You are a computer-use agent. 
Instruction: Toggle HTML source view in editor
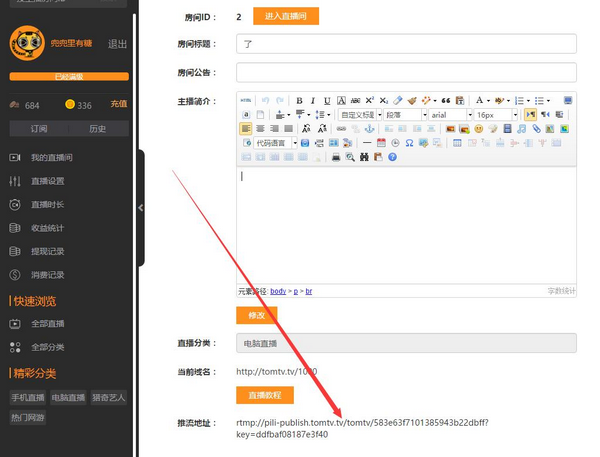point(246,101)
